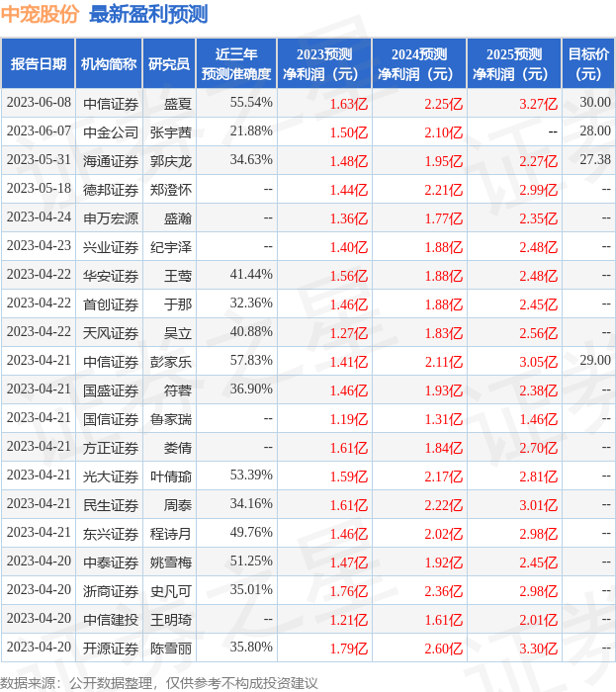This screenshot has height=692, width=616.
Task: Click the 2024预测净利润 column header
Action: (419, 63)
